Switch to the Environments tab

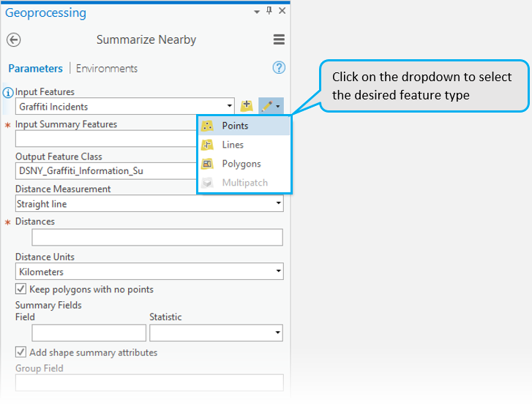pos(107,68)
